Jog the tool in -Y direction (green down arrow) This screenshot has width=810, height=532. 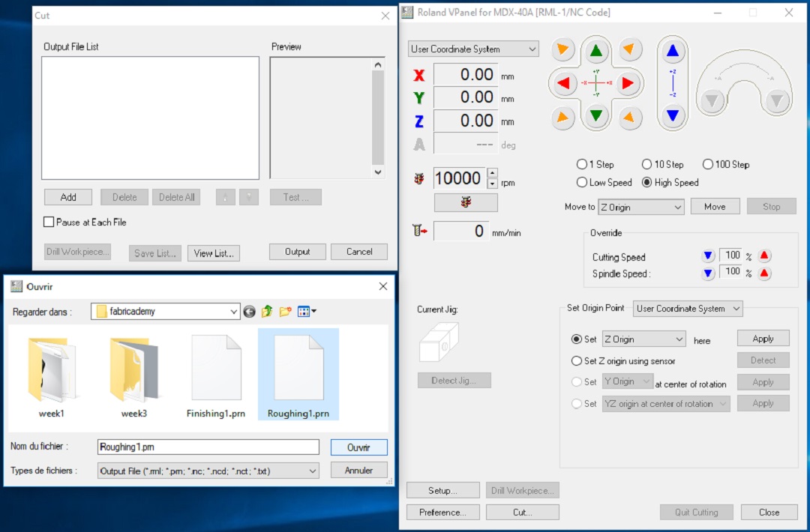pyautogui.click(x=596, y=115)
